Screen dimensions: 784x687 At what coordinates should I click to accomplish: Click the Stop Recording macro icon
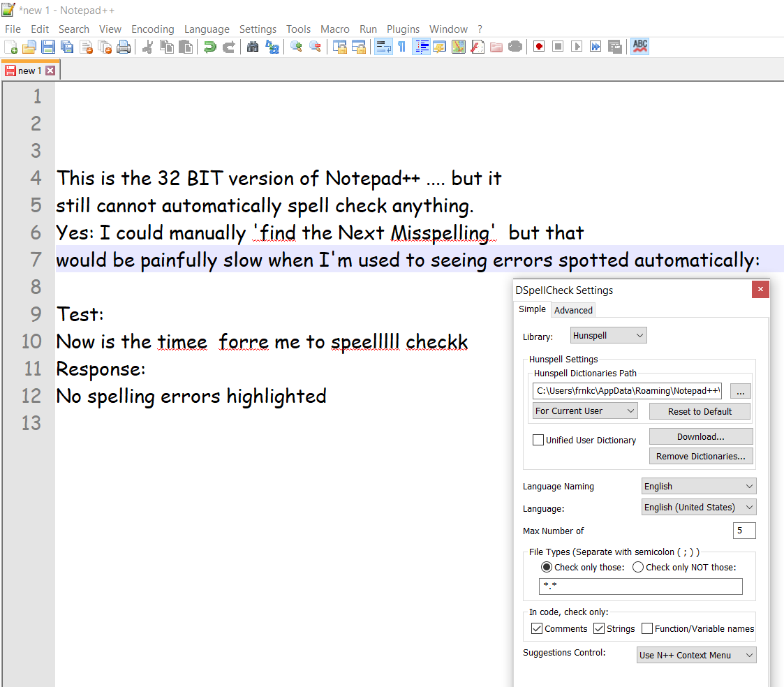point(558,47)
